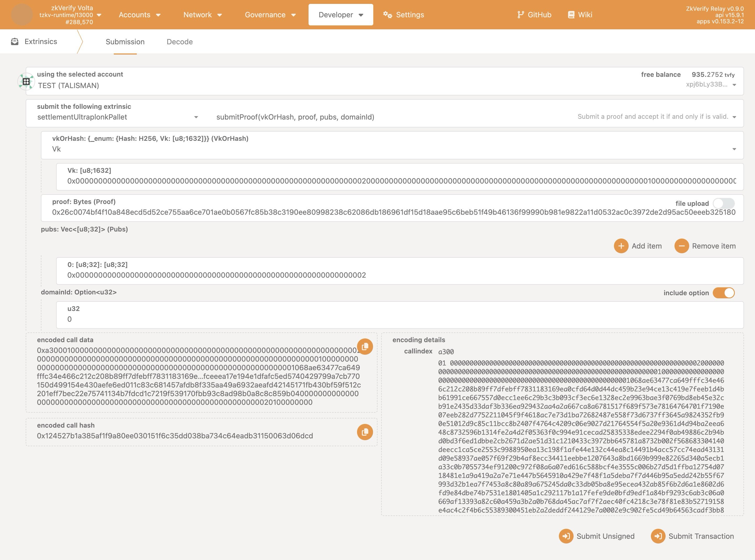The height and width of the screenshot is (560, 755).
Task: Open the submitProof method dropdown
Action: (734, 117)
